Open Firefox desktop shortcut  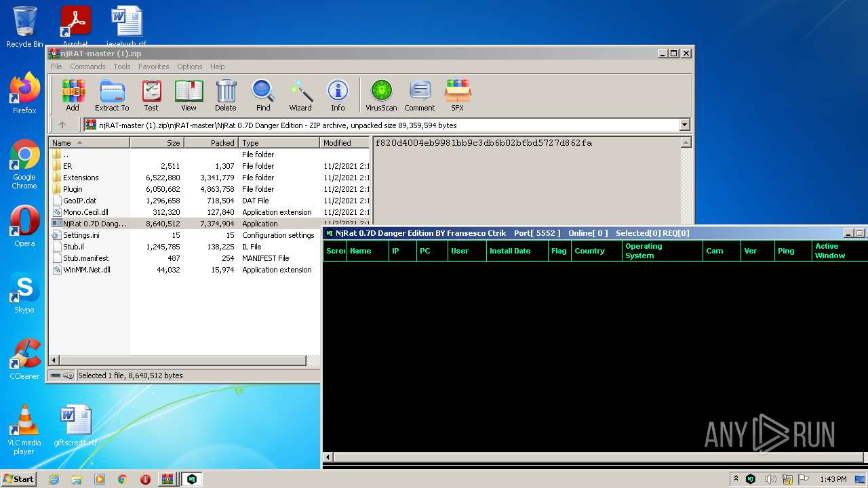pyautogui.click(x=24, y=94)
